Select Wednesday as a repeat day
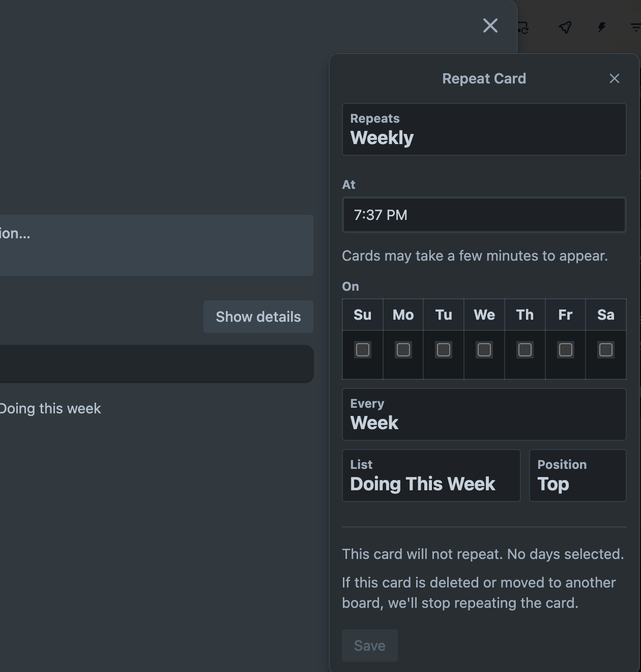 point(484,350)
